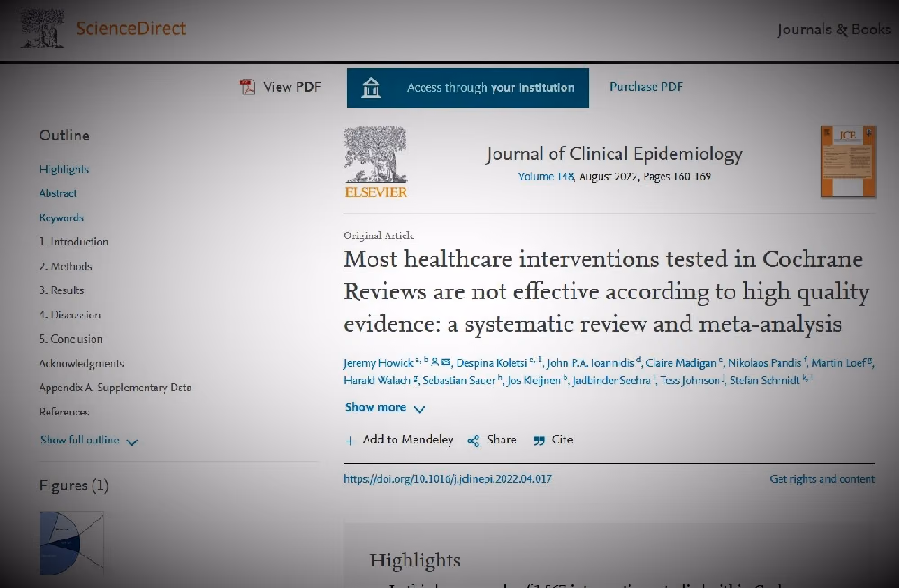
Task: Go to 1. Introduction section
Action: [x=74, y=242]
